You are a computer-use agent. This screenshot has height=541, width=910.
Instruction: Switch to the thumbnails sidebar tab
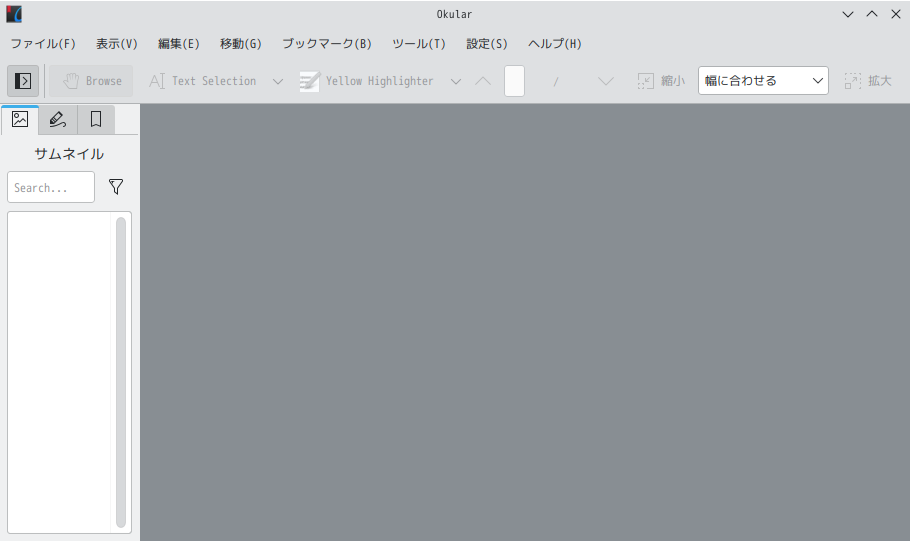click(20, 120)
